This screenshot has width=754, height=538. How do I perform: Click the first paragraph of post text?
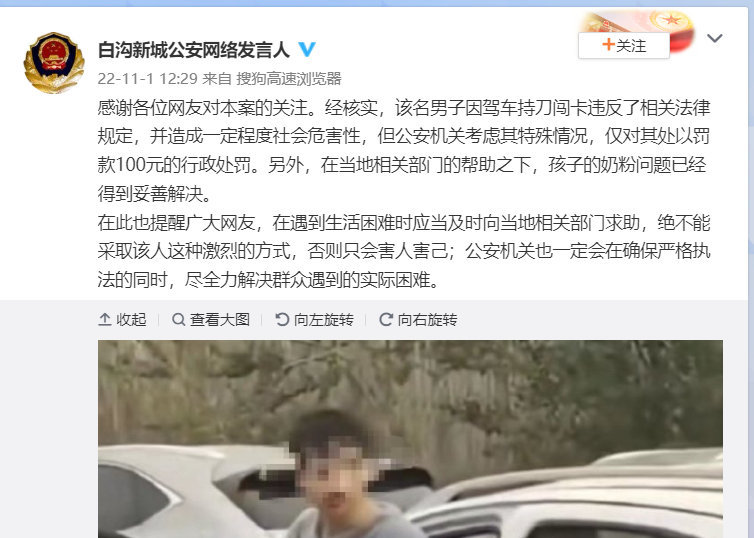(404, 150)
